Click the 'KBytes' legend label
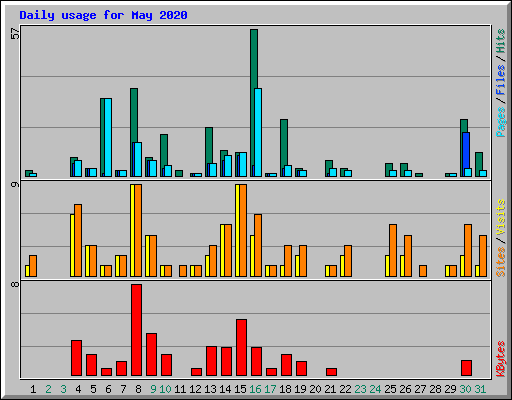This screenshot has height=400, width=512. point(500,359)
